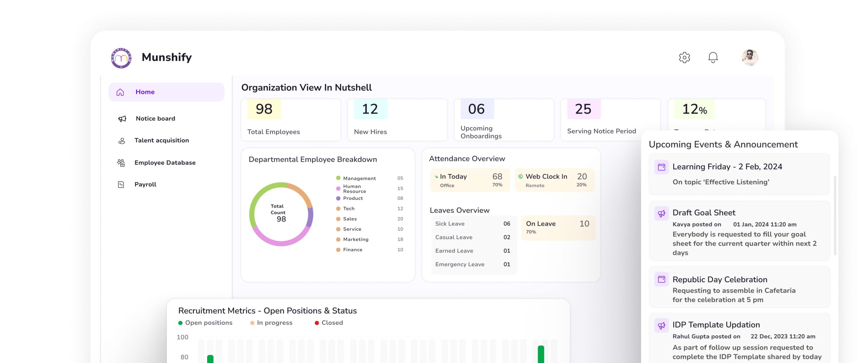Image resolution: width=868 pixels, height=363 pixels.
Task: Click the Talent acquisition icon
Action: (121, 141)
